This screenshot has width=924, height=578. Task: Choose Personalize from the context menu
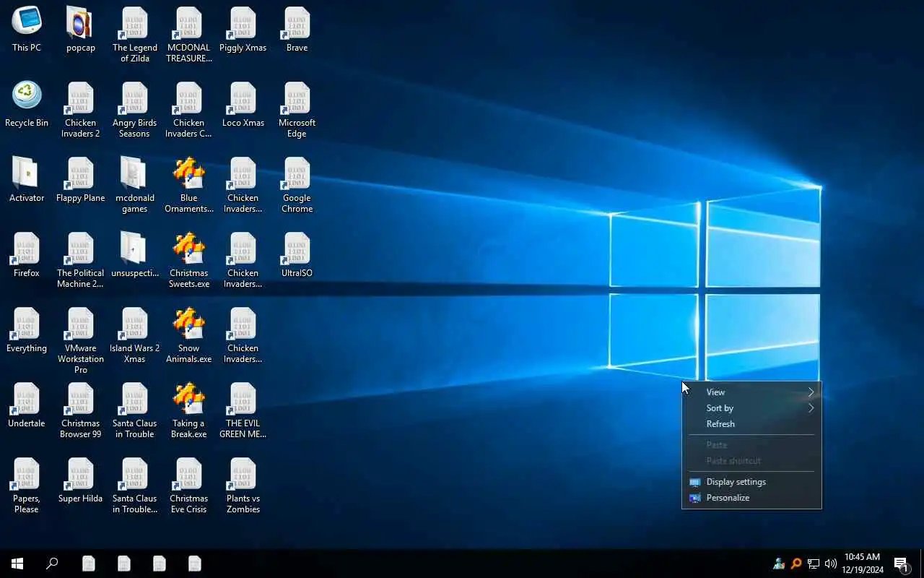click(x=751, y=498)
